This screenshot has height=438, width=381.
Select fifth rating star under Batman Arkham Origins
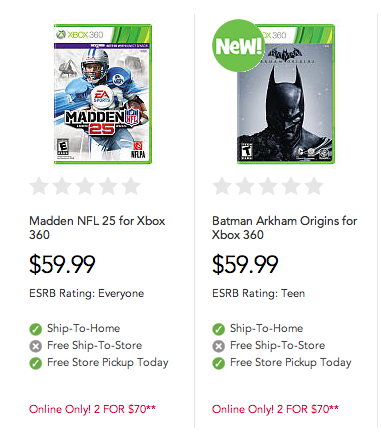click(x=314, y=186)
